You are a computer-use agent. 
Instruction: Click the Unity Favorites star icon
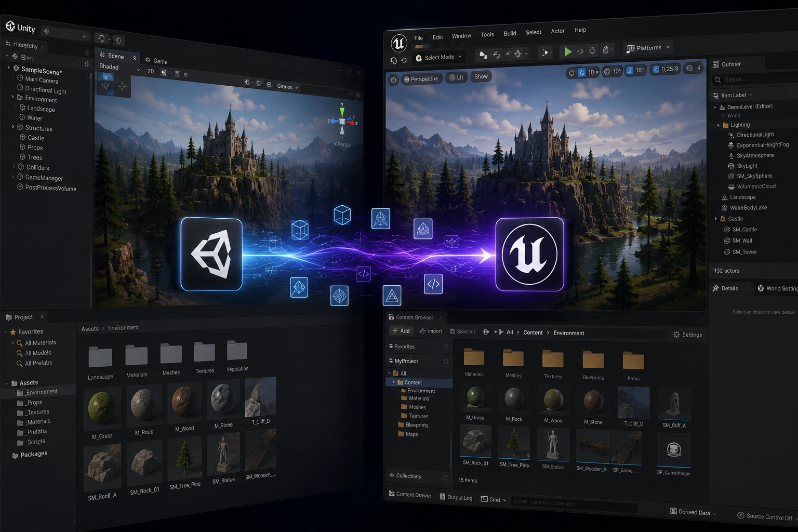tap(13, 331)
